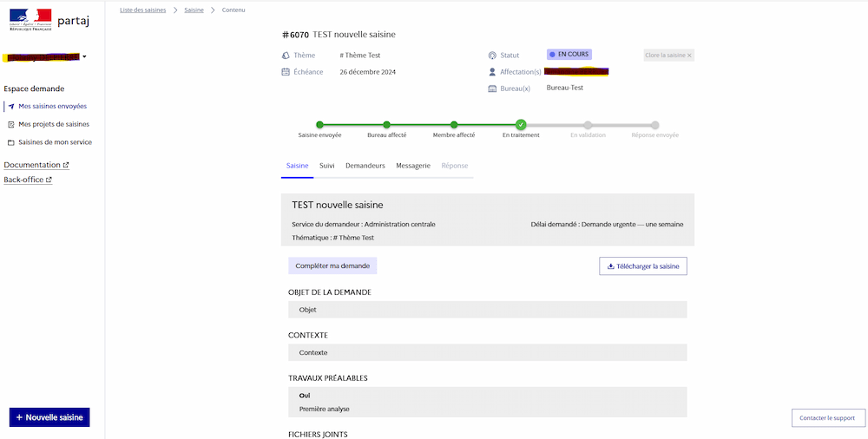Click the Compléter ma demande button

332,266
